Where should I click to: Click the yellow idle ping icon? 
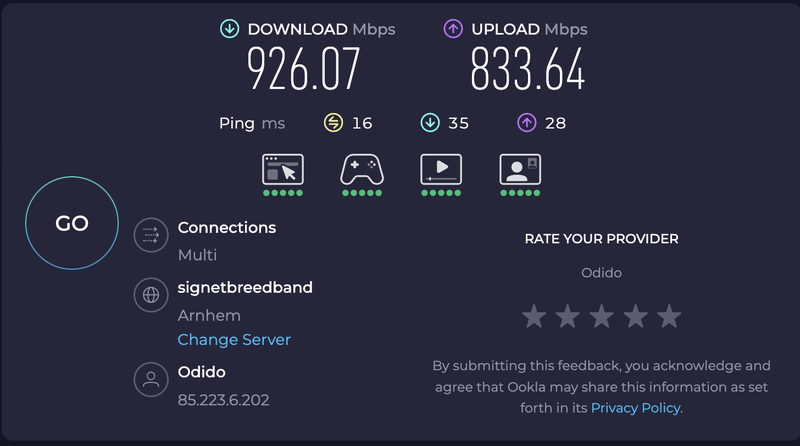tap(333, 122)
